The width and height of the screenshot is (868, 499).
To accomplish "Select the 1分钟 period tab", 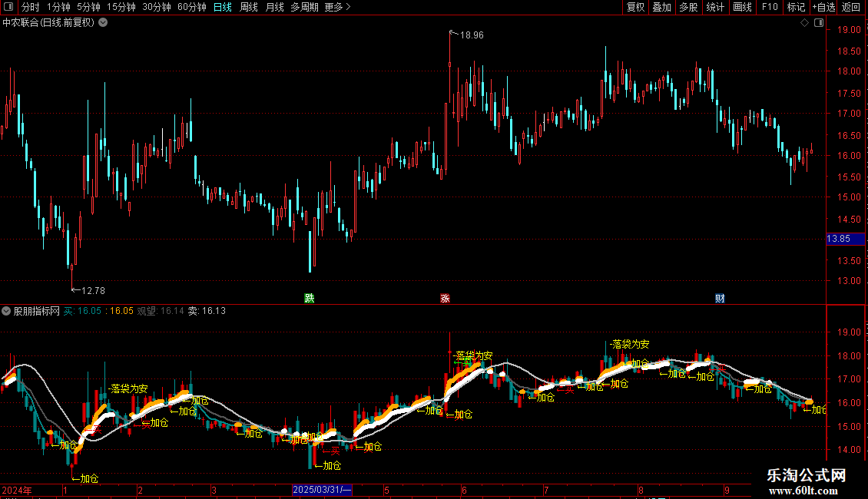I will point(58,7).
